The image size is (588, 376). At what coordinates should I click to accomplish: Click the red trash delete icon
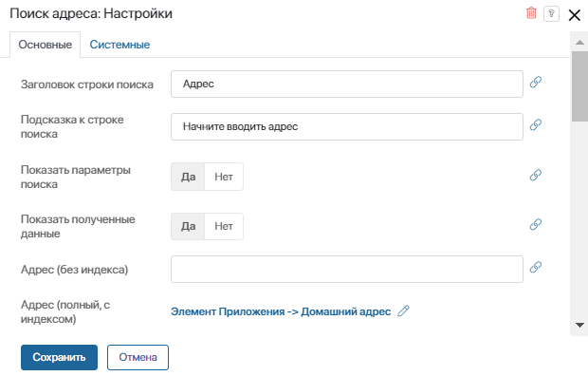click(531, 13)
